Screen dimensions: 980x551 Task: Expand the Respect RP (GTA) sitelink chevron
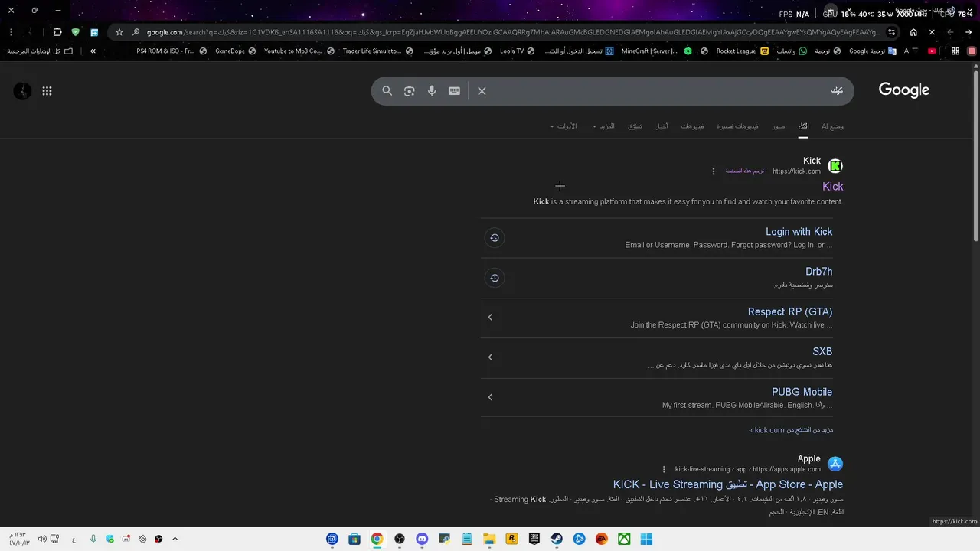pos(490,318)
